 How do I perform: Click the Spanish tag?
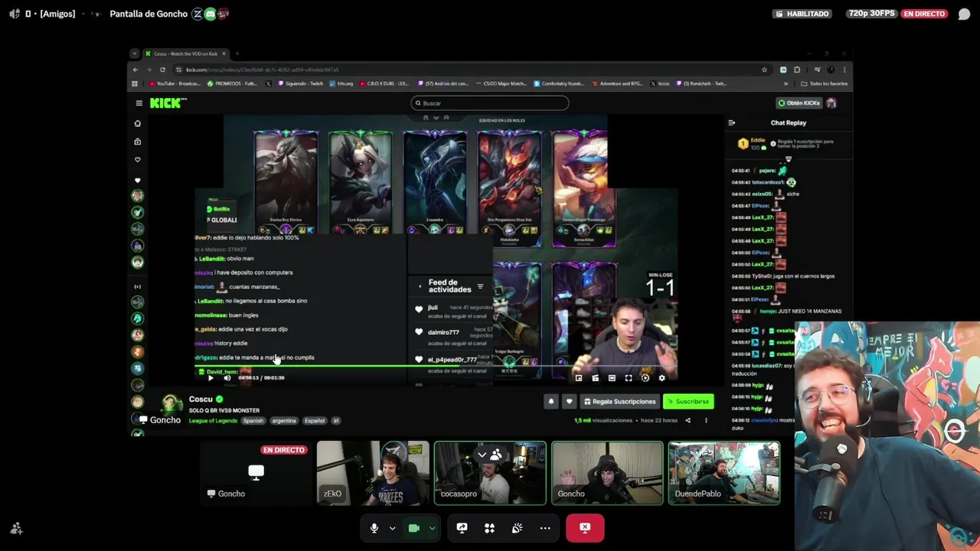(253, 420)
